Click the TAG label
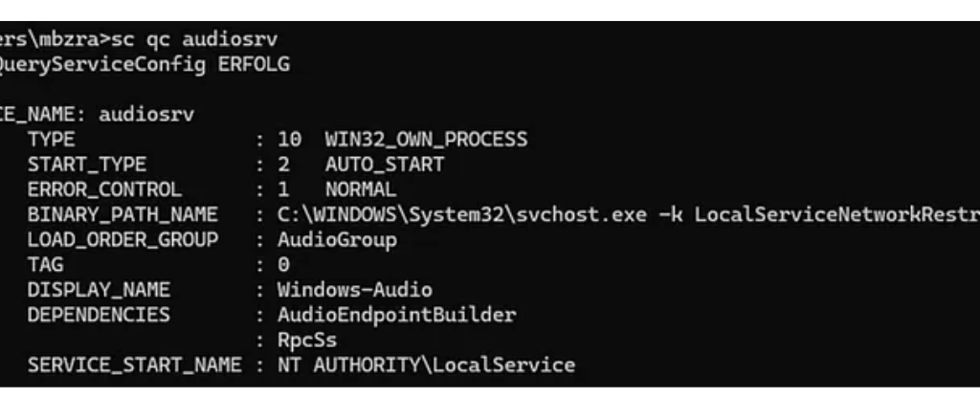The image size is (980, 420). [46, 264]
